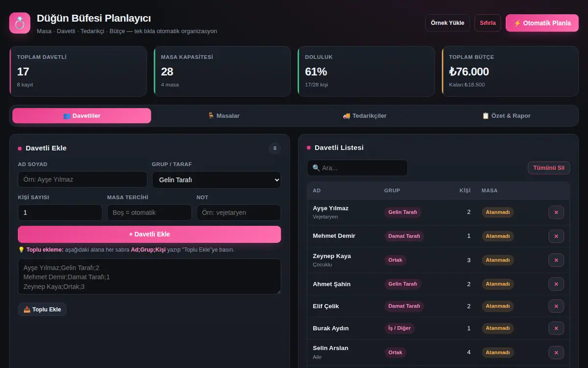Click the Masa Kapasitesi card

[222, 71]
